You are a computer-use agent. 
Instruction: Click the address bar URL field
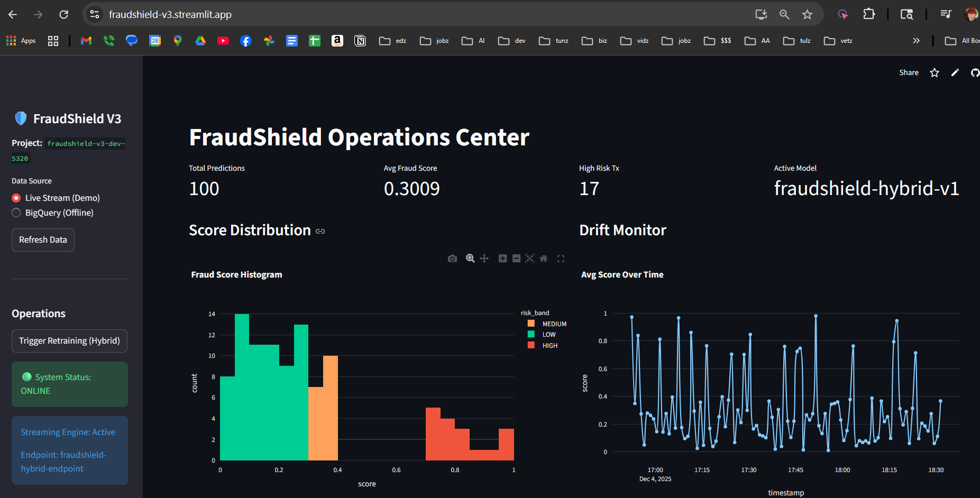coord(423,14)
